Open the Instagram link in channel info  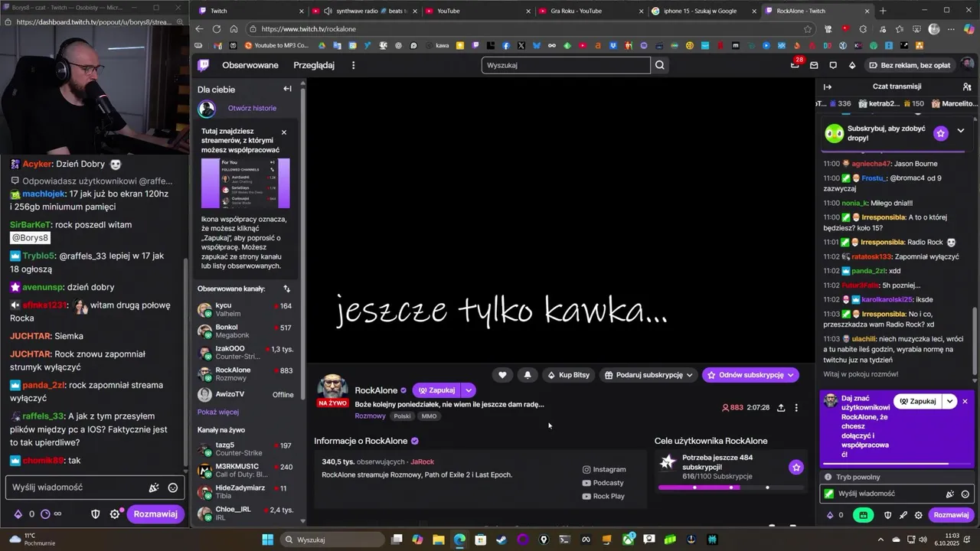click(x=604, y=469)
